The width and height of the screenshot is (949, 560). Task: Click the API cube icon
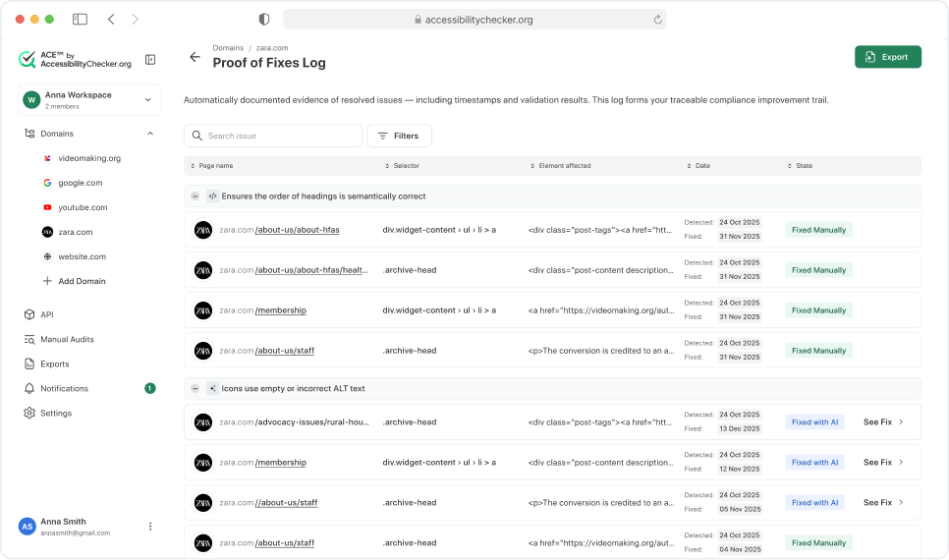coord(29,314)
